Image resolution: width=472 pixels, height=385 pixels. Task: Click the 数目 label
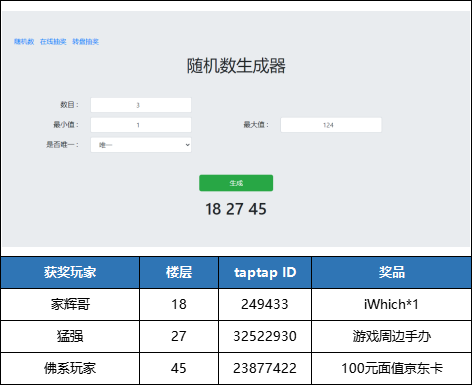click(69, 105)
